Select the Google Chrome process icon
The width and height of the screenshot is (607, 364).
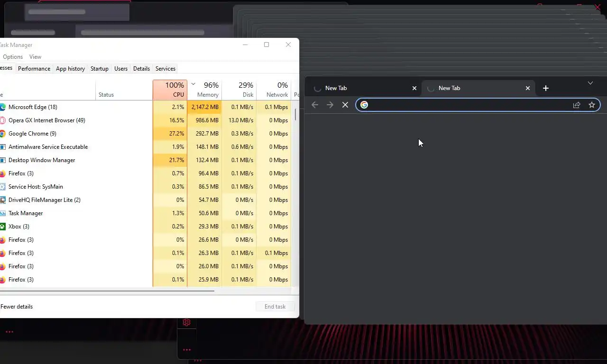pos(2,134)
